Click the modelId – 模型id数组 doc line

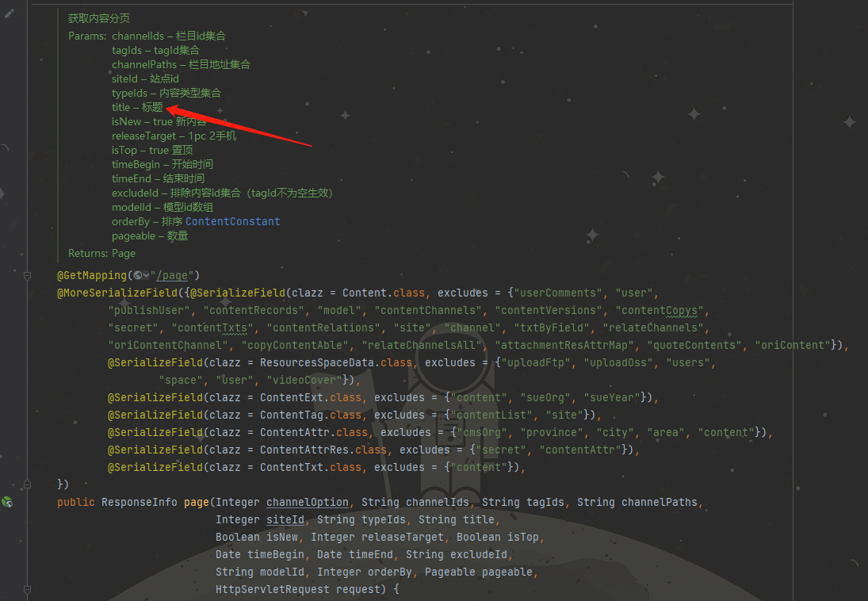pos(163,207)
